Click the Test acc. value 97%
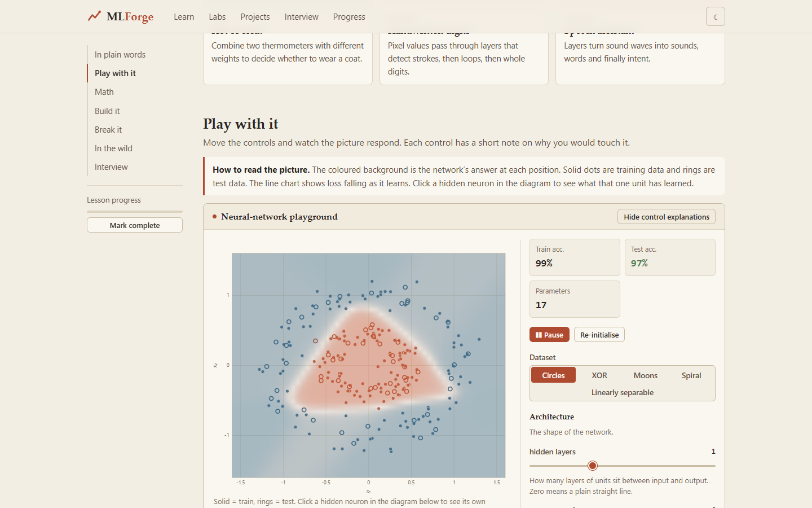The height and width of the screenshot is (508, 812). pyautogui.click(x=639, y=264)
